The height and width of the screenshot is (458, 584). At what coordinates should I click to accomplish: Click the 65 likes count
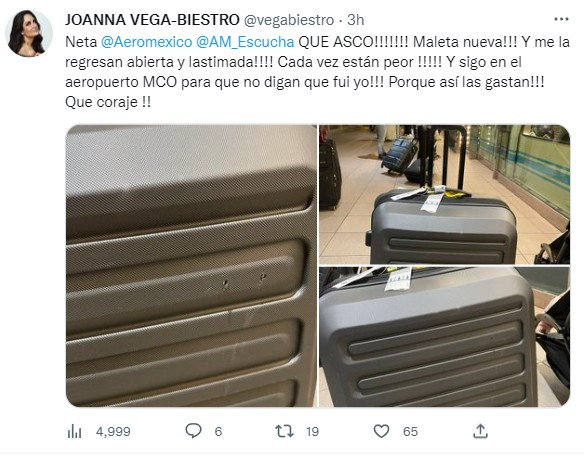[410, 432]
